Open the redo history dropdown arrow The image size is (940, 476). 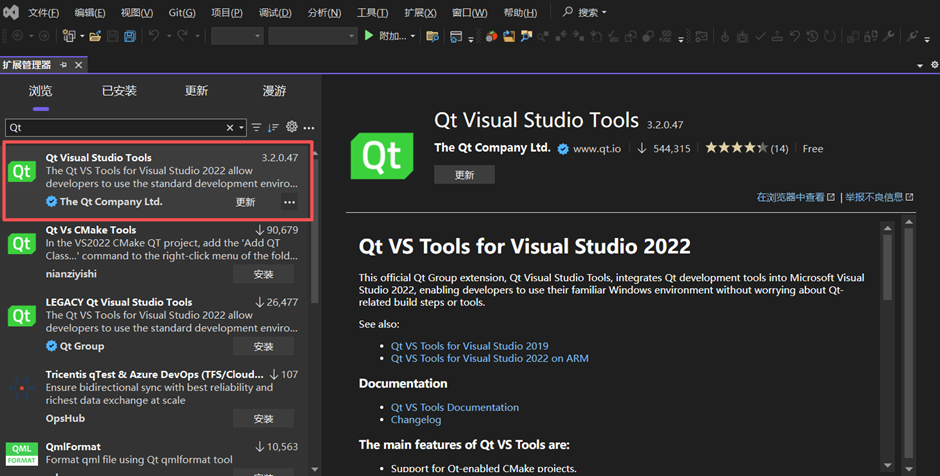click(197, 37)
